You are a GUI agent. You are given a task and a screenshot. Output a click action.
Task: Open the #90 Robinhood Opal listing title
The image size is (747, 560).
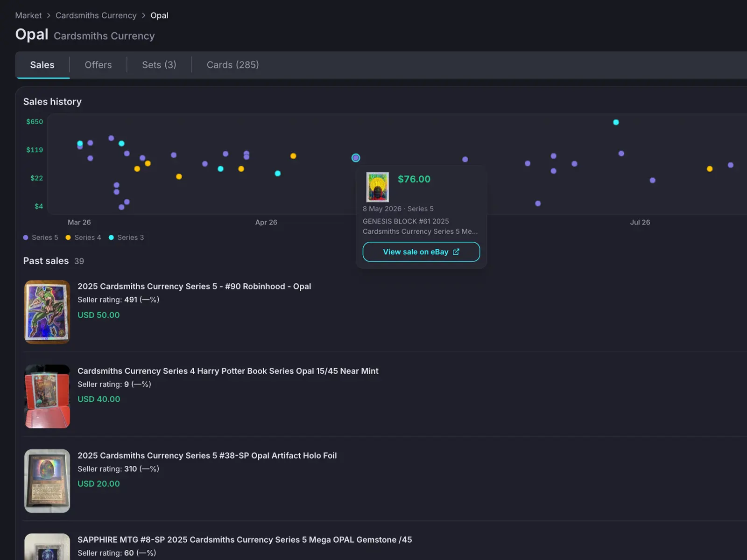click(194, 287)
